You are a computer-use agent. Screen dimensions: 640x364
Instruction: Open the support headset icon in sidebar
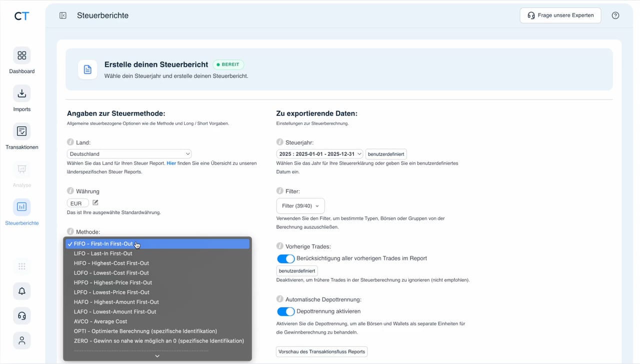[x=22, y=316]
